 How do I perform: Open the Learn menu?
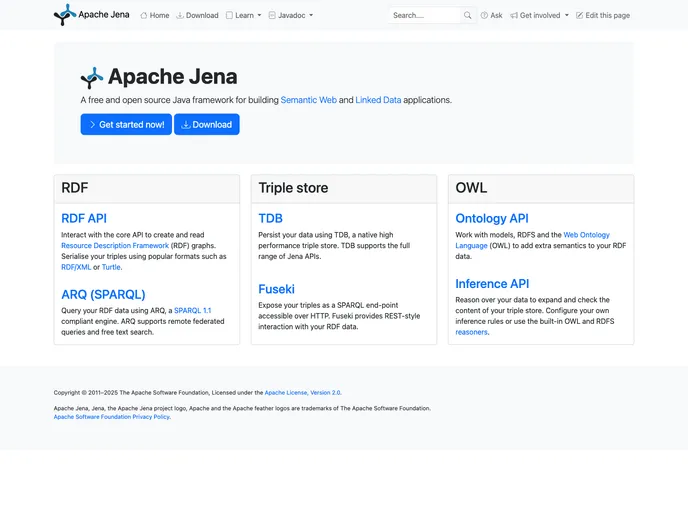point(244,15)
